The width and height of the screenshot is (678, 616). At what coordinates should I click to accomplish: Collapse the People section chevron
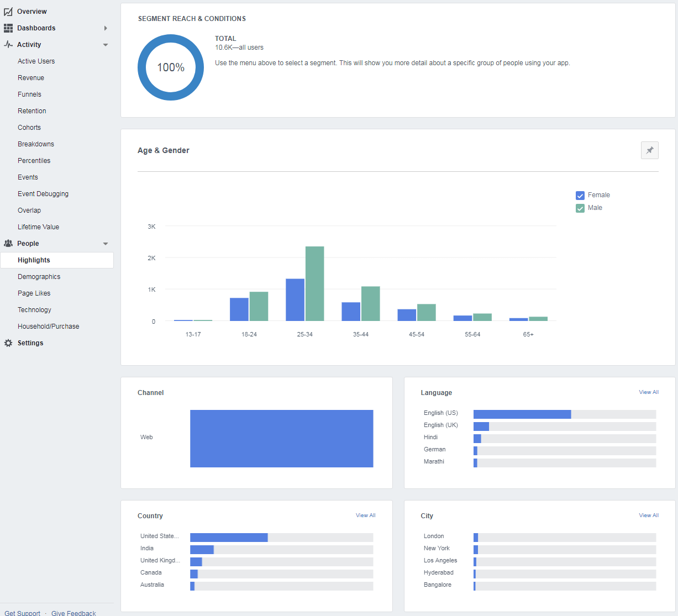[x=105, y=243]
